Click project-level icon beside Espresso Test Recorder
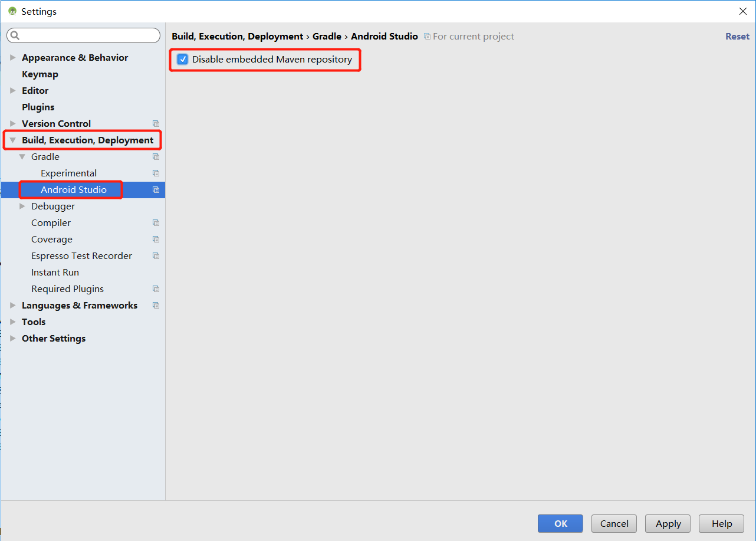This screenshot has width=756, height=541. [156, 256]
